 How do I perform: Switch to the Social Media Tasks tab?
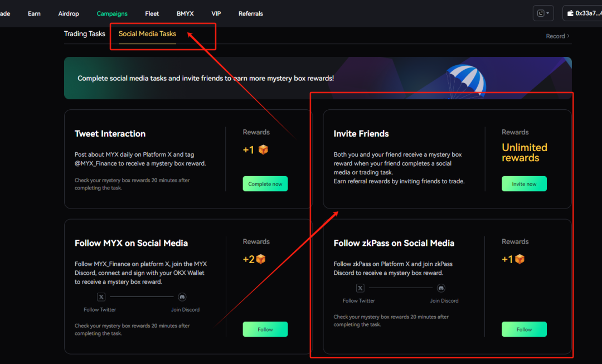(147, 34)
